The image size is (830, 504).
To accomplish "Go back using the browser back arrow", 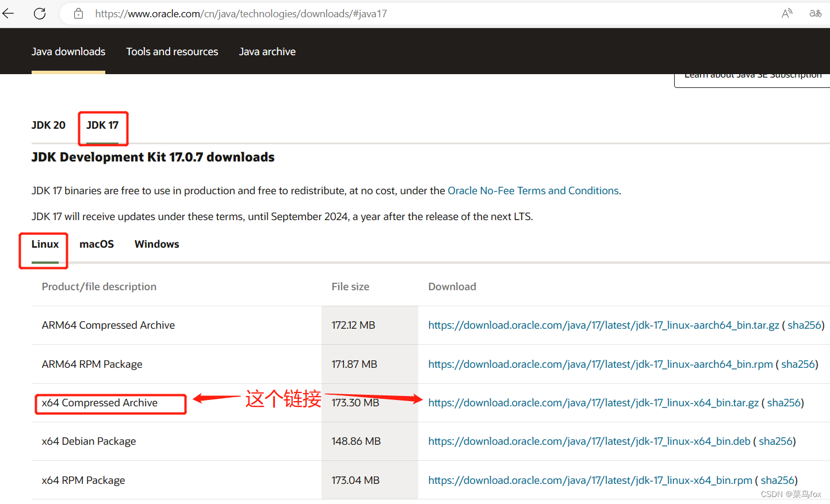I will 9,13.
